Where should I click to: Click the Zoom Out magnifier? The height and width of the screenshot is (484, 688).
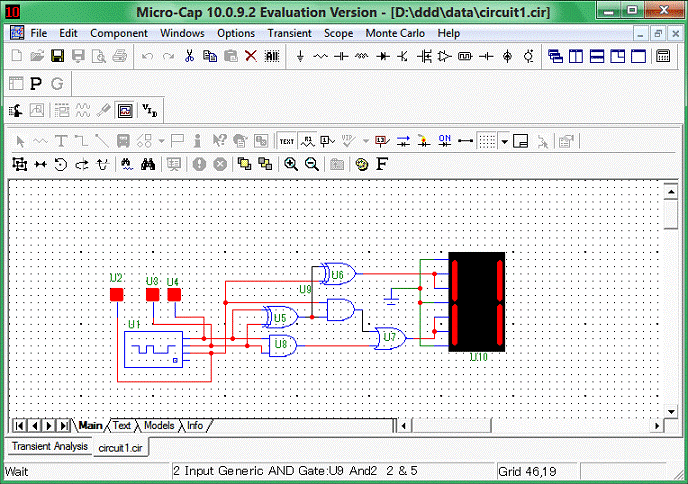pyautogui.click(x=311, y=163)
